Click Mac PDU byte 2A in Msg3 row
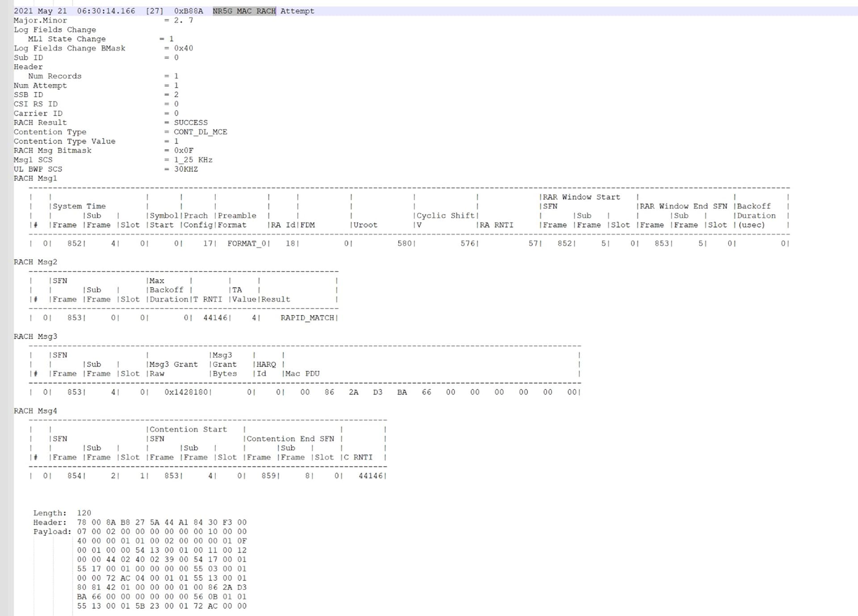The height and width of the screenshot is (616, 858). tap(353, 393)
